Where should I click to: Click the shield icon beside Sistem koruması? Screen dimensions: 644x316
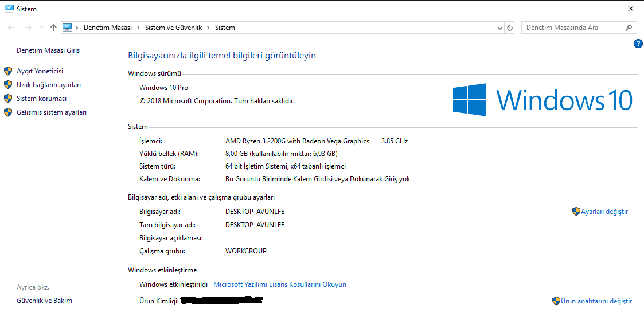[x=8, y=99]
